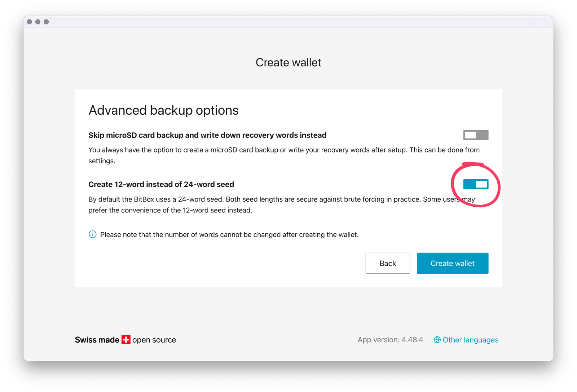This screenshot has width=577, height=392.
Task: Click the middle minimize window dot
Action: (x=38, y=22)
